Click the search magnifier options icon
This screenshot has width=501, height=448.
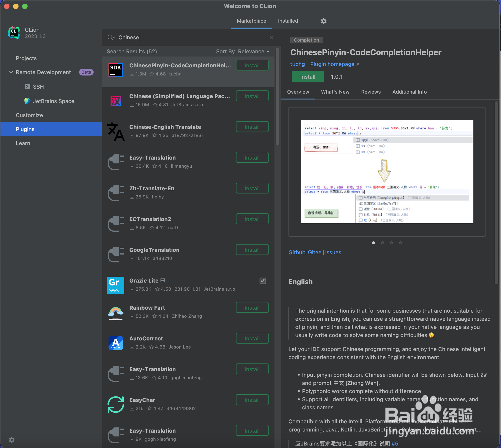[x=111, y=38]
